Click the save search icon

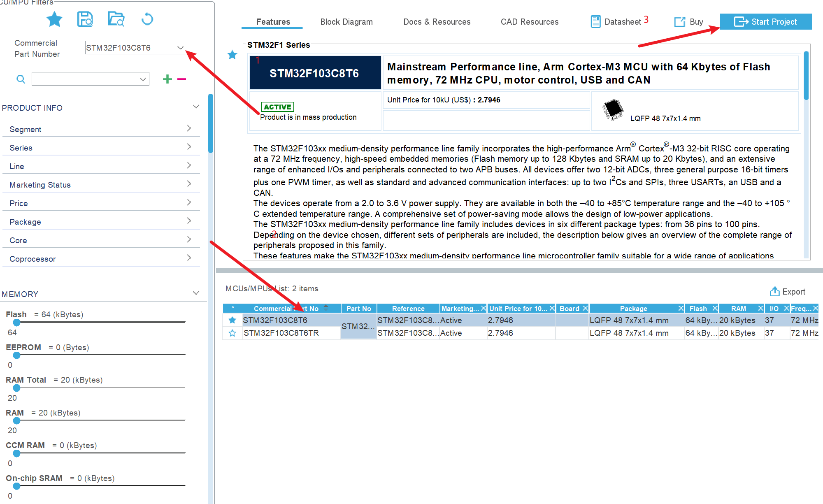pos(85,19)
